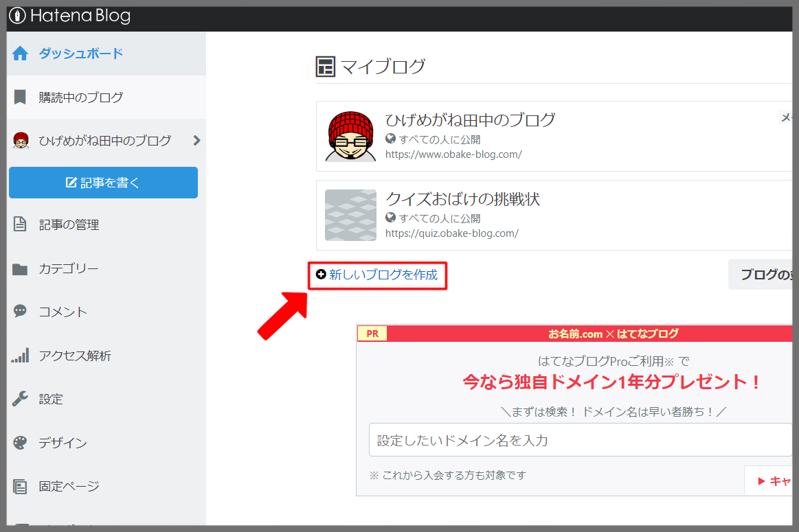Click the PR label on the ad banner
This screenshot has height=532, width=799.
tap(372, 334)
